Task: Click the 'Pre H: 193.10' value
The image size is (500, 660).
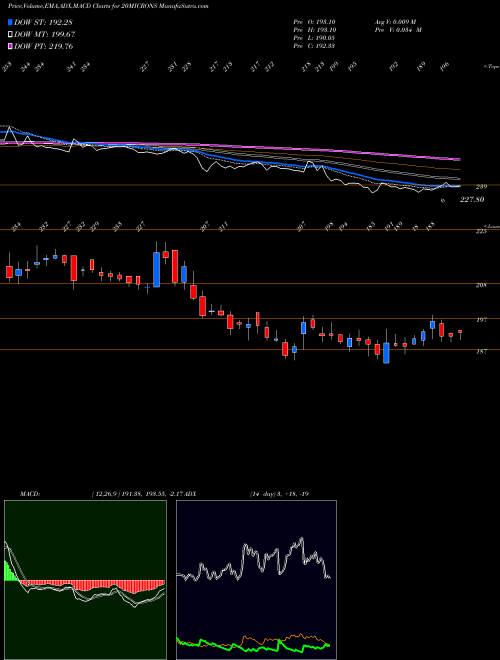Action: [x=314, y=30]
